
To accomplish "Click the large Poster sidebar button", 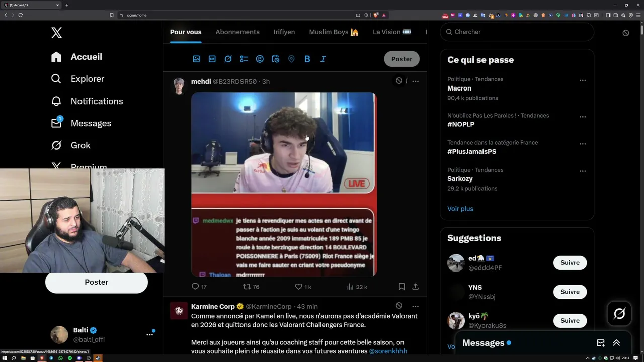I will point(97,282).
